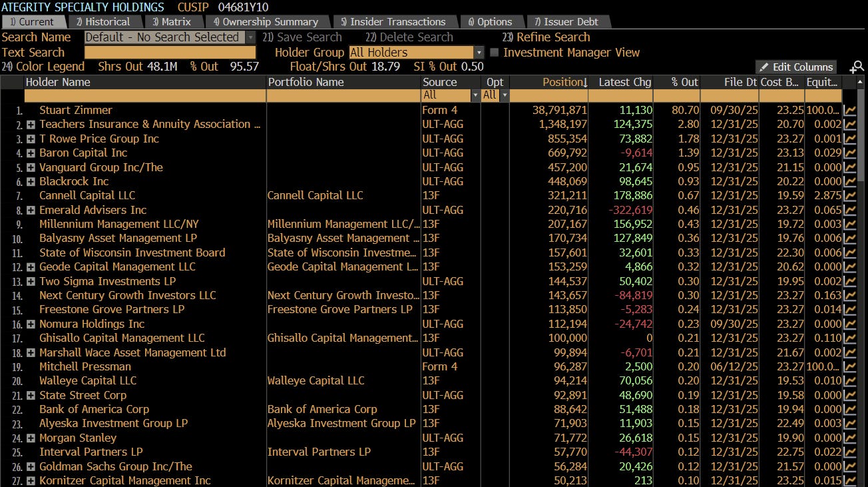Image resolution: width=868 pixels, height=487 pixels.
Task: Click chart icon in T Rowe Price row
Action: point(850,139)
